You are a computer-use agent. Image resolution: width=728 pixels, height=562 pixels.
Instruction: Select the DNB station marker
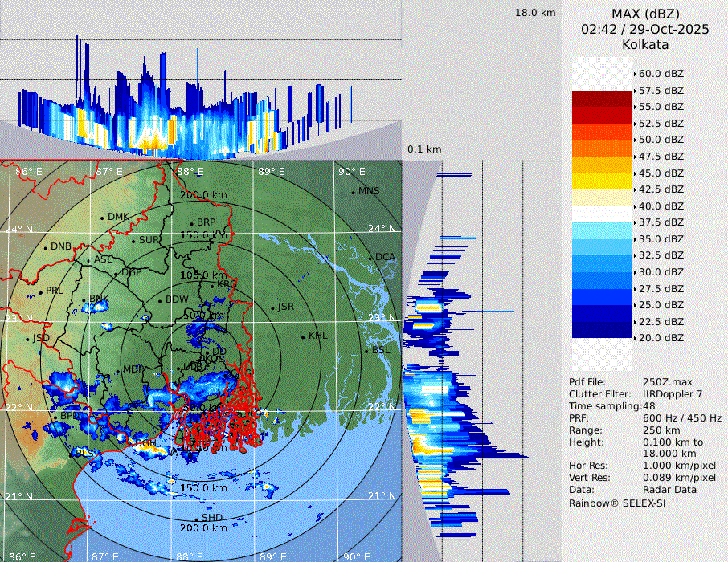tap(46, 247)
